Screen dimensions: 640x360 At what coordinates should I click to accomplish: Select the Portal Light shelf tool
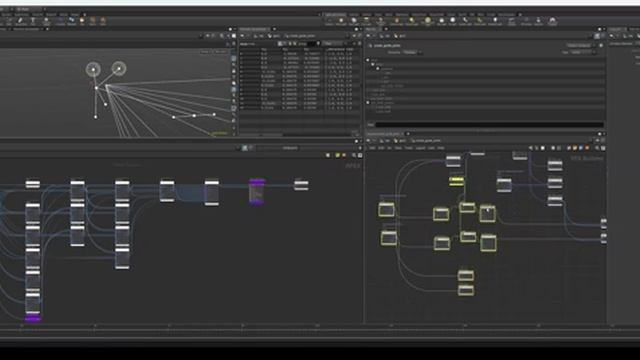click(480, 20)
